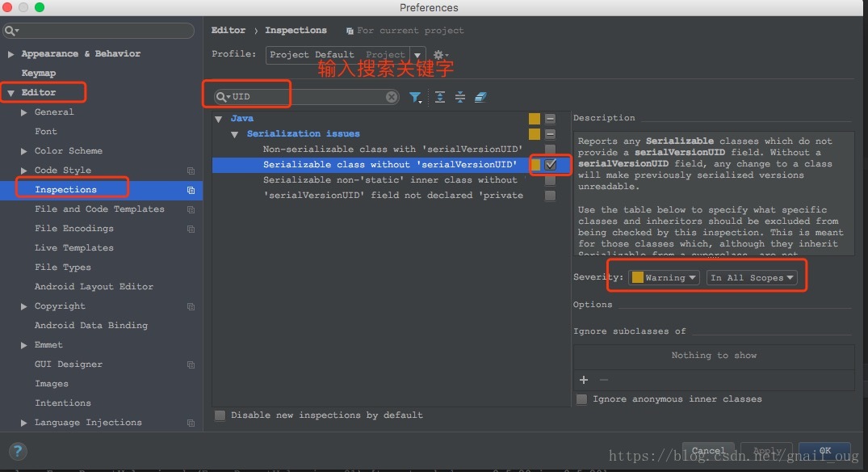The image size is (868, 472).
Task: Enable Non-serializable class with serialVersionUID inspection
Action: [550, 149]
